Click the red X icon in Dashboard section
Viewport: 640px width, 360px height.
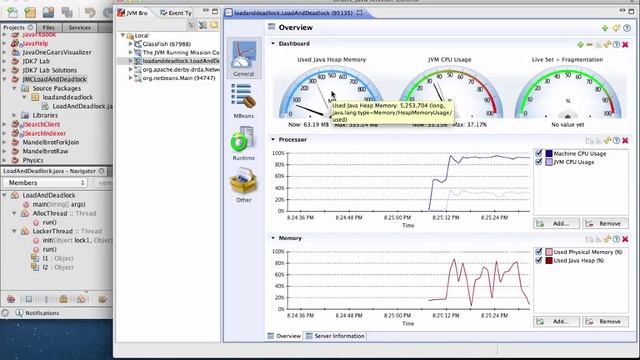pyautogui.click(x=625, y=44)
